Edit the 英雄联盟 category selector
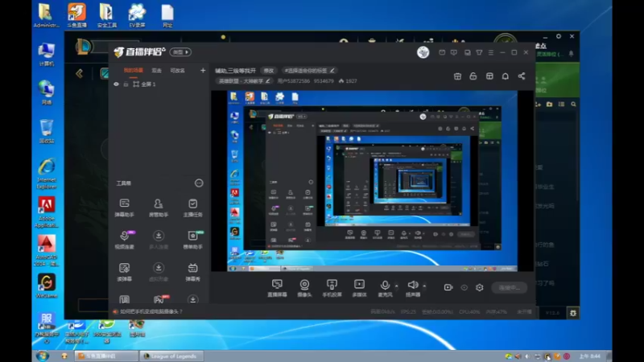 [244, 81]
